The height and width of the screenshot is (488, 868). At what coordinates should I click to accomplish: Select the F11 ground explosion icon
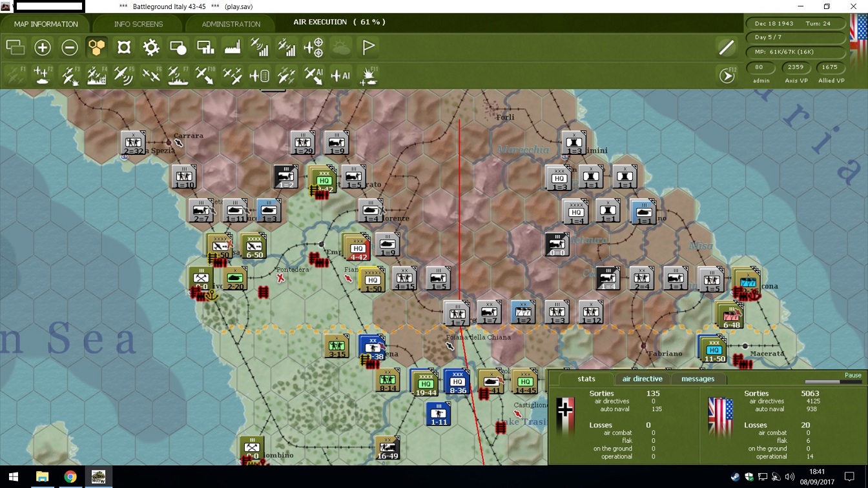pos(369,76)
